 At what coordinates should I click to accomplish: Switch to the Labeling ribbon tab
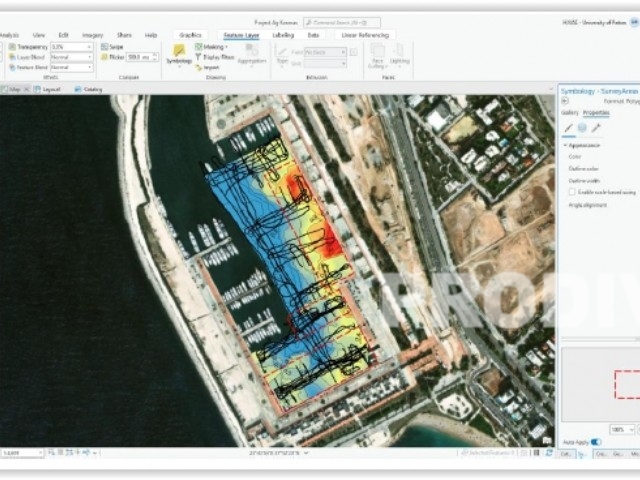pos(281,35)
